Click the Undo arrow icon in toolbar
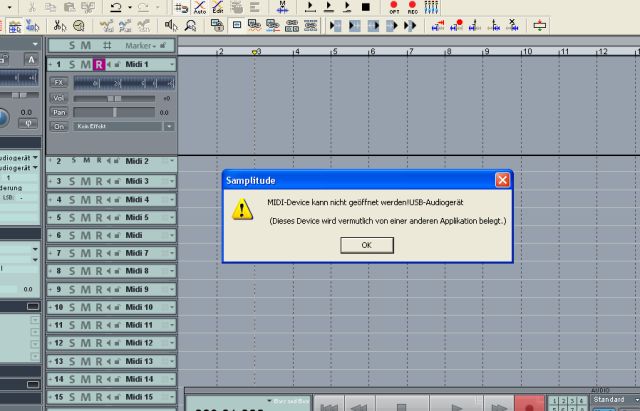The image size is (640, 411). 116,7
